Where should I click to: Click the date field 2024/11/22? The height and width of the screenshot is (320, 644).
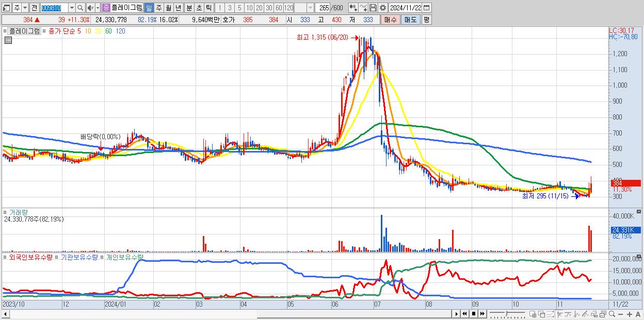[406, 8]
